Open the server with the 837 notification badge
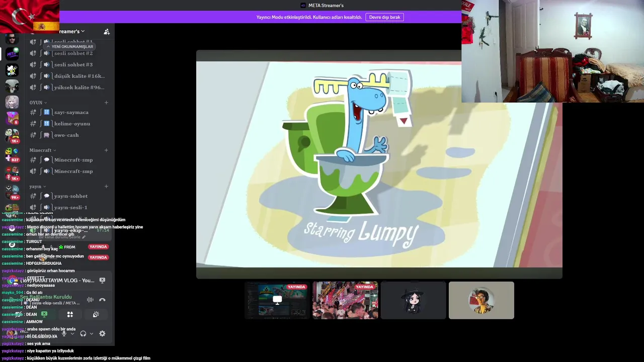 [x=12, y=154]
